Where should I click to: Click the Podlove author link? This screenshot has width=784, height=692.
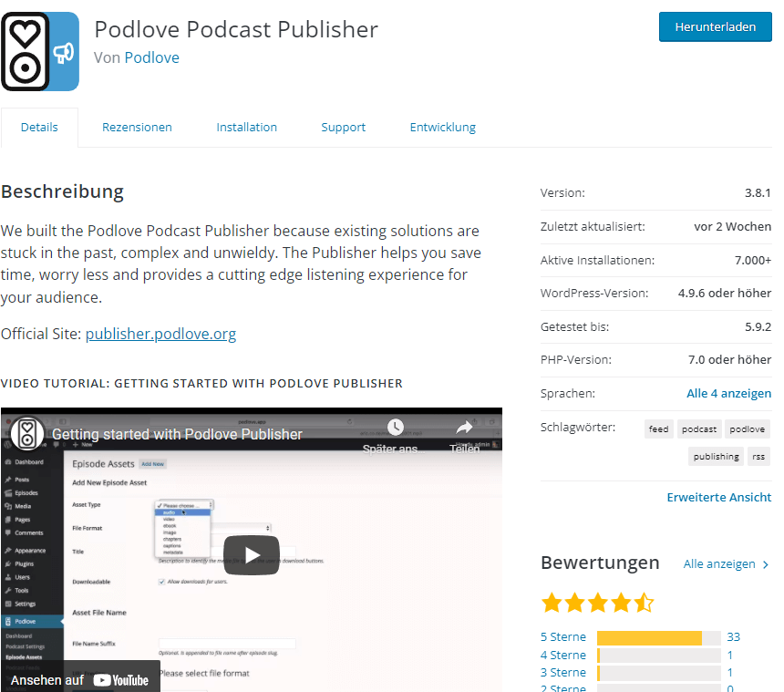pyautogui.click(x=151, y=57)
